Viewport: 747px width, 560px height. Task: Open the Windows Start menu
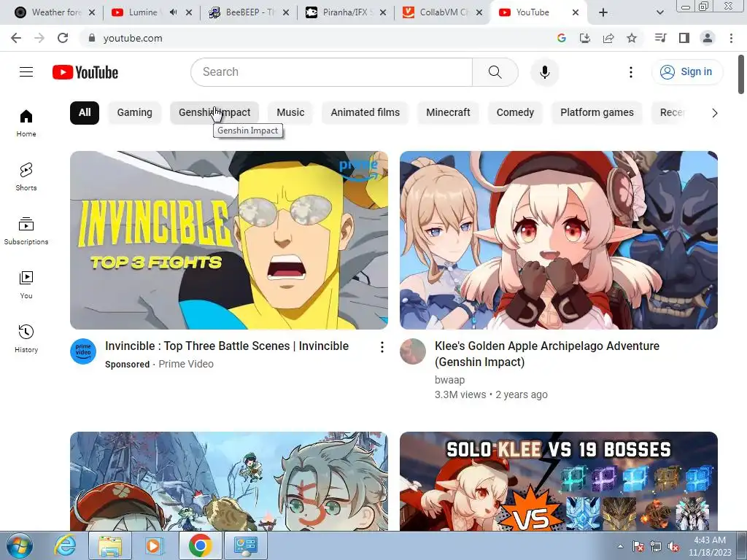[x=20, y=545]
